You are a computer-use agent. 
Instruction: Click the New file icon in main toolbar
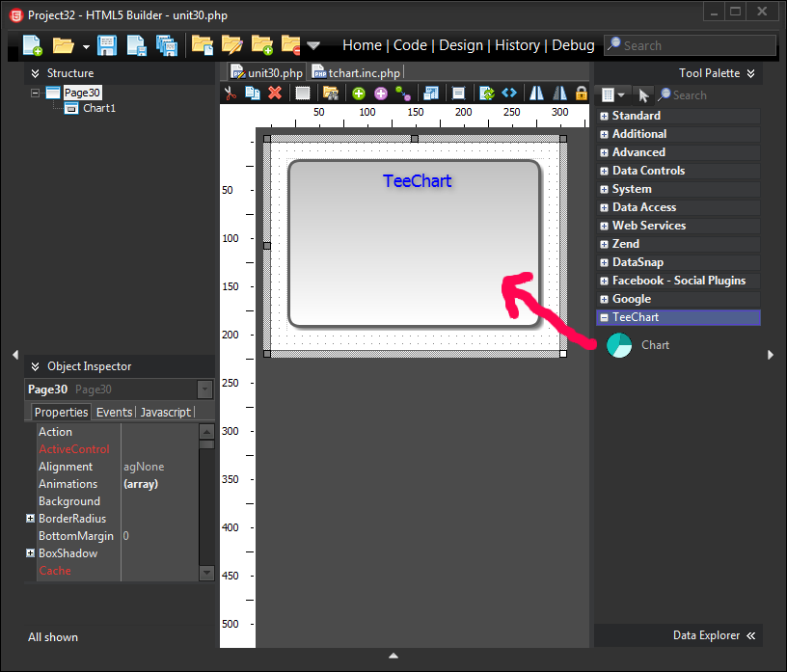click(x=33, y=45)
